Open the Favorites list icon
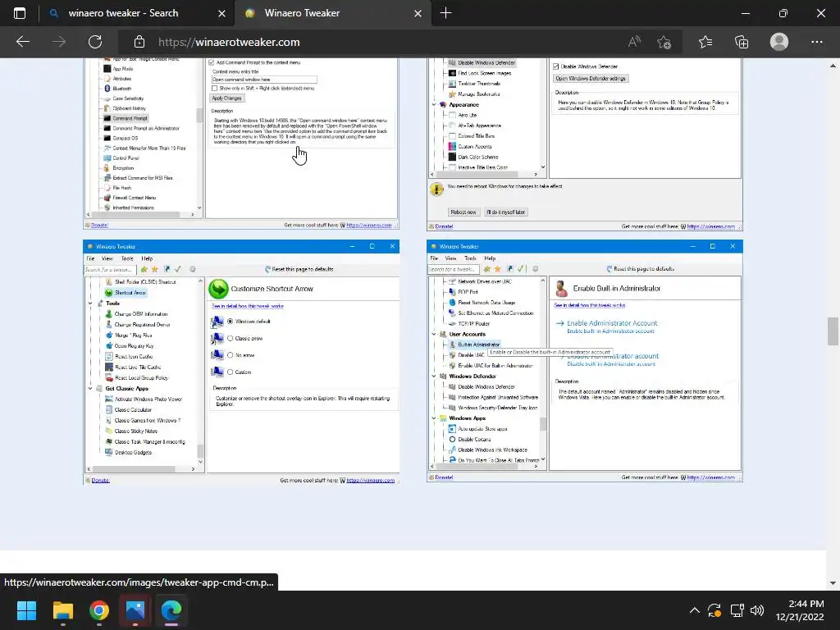This screenshot has height=630, width=840. 705,42
